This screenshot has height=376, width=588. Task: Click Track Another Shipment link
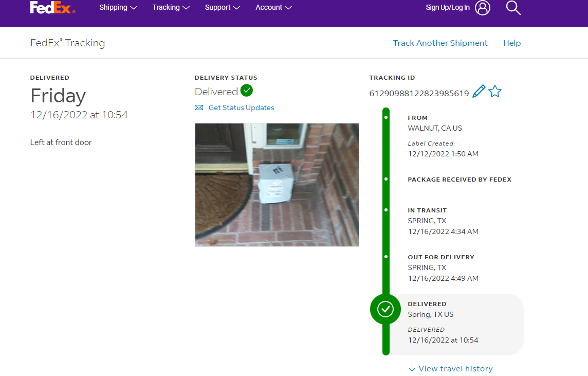pyautogui.click(x=440, y=43)
